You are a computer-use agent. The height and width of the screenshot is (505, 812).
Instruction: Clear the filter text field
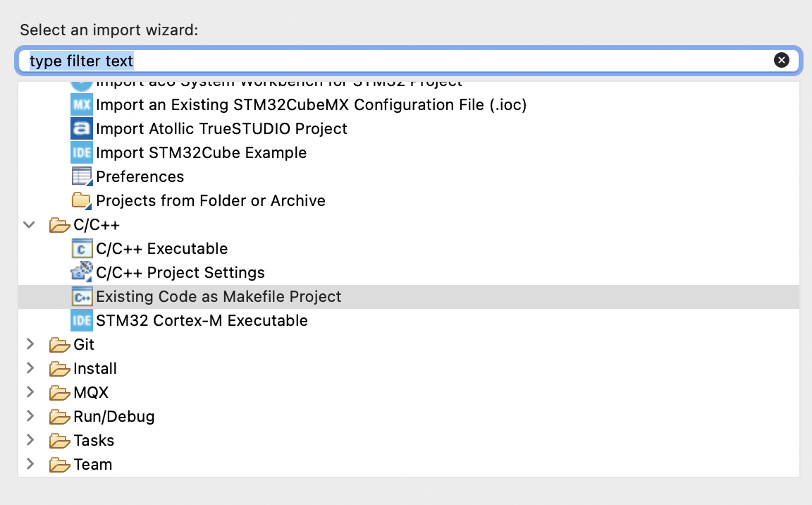point(782,60)
